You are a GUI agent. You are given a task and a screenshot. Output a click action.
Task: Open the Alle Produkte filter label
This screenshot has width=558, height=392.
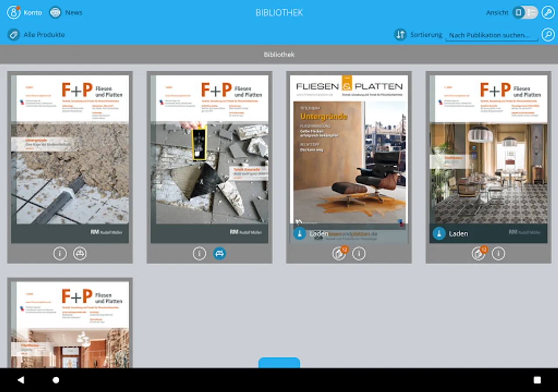tap(44, 35)
